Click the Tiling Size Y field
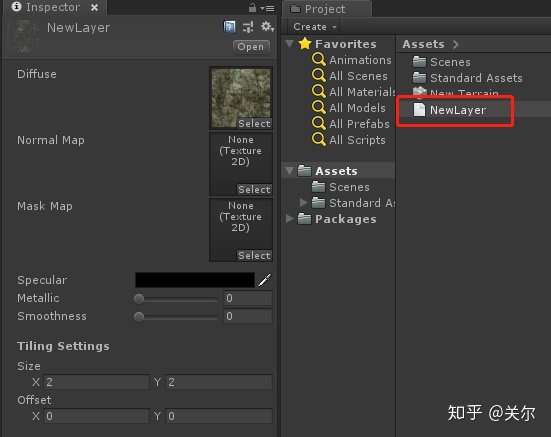The image size is (551, 437). (219, 382)
